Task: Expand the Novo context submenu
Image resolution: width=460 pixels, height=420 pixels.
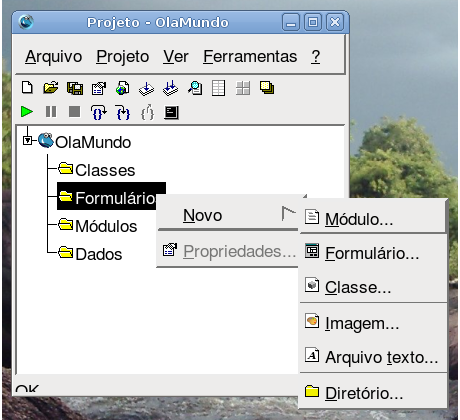Action: (x=228, y=215)
